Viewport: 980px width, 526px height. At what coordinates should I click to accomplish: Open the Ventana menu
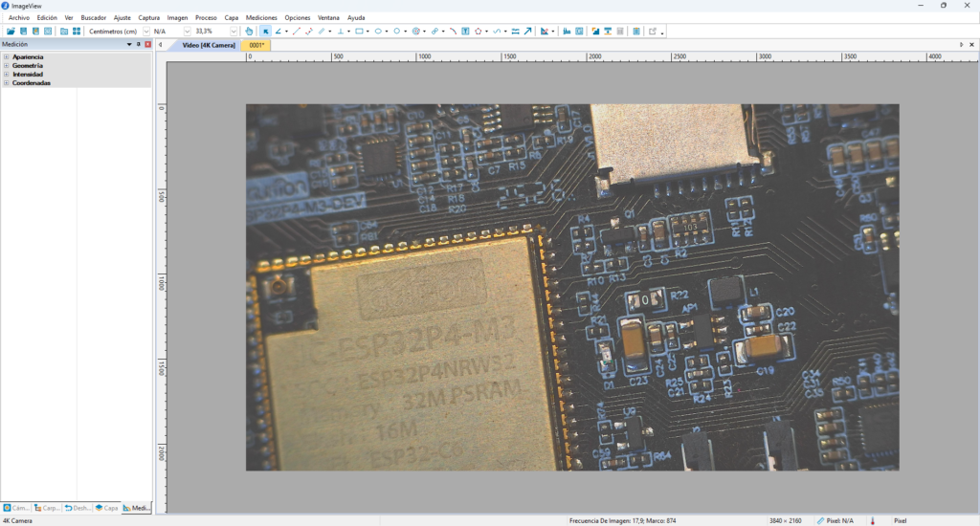point(328,17)
